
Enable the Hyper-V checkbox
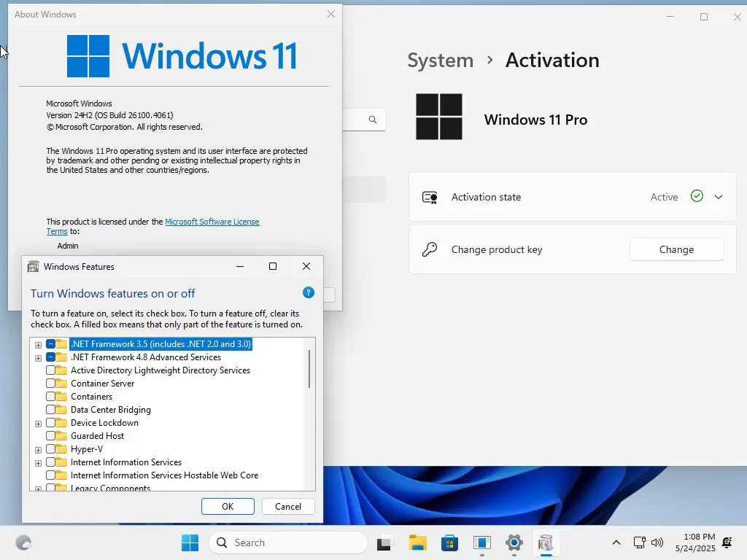[x=50, y=449]
